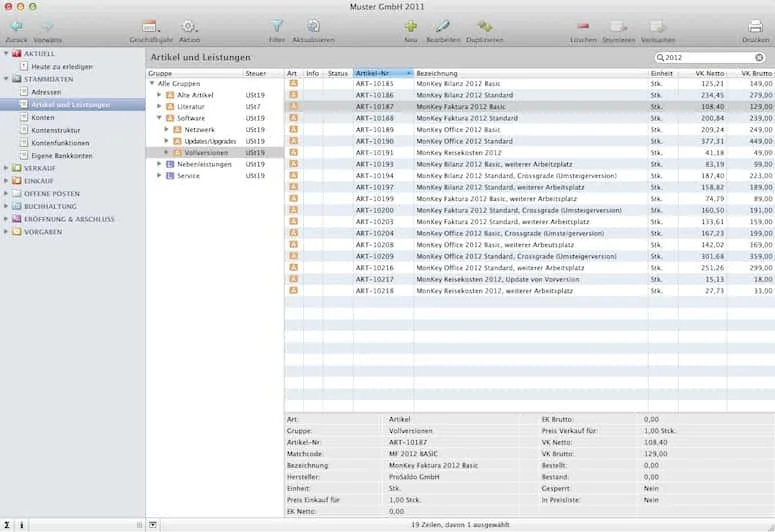Open the Aktion gear menu
The image size is (775, 532).
pyautogui.click(x=189, y=26)
